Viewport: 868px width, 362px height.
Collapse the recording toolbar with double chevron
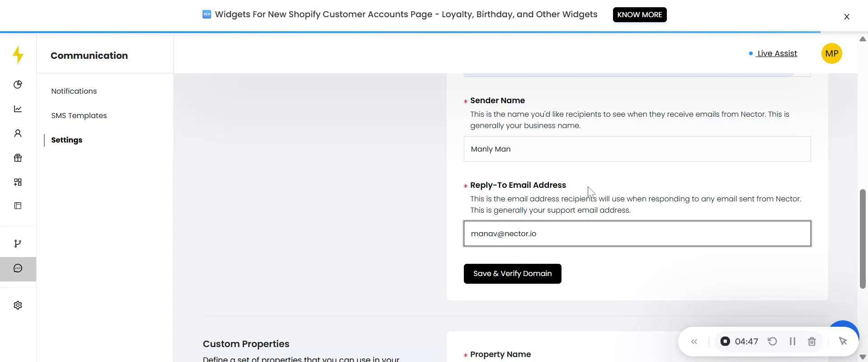click(694, 342)
